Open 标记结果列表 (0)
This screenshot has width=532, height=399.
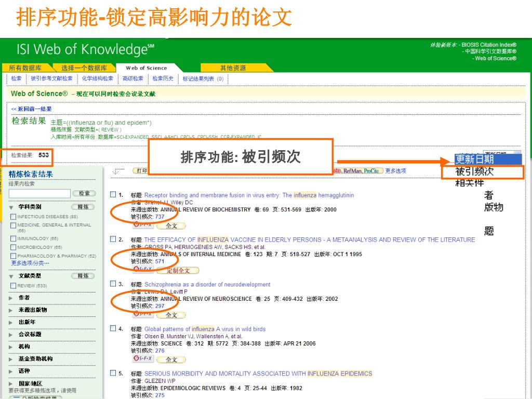(x=203, y=79)
